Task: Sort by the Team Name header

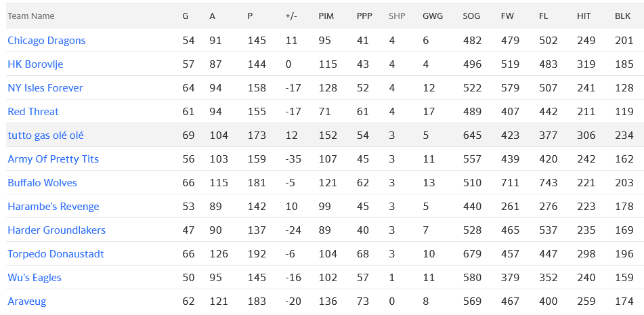Action: [31, 16]
